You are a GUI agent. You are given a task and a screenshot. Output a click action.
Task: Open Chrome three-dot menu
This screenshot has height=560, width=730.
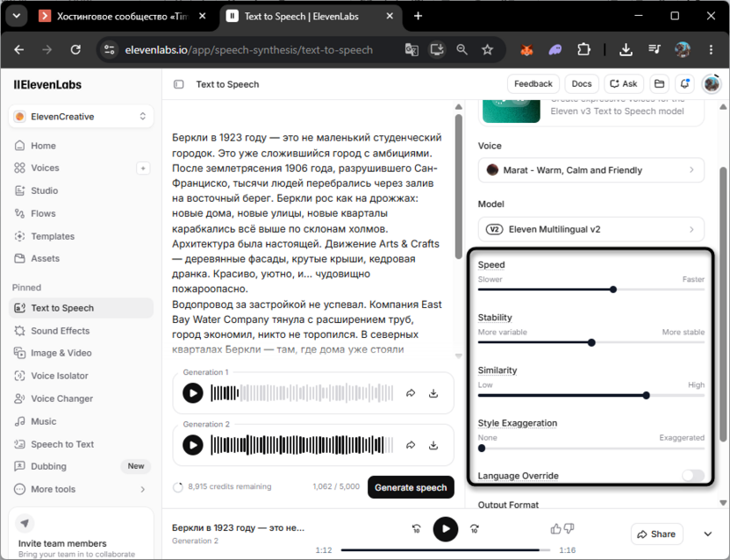[711, 49]
